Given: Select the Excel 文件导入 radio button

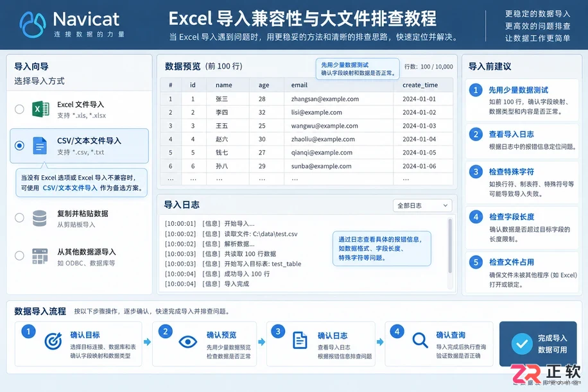Looking at the screenshot, I should (19, 109).
